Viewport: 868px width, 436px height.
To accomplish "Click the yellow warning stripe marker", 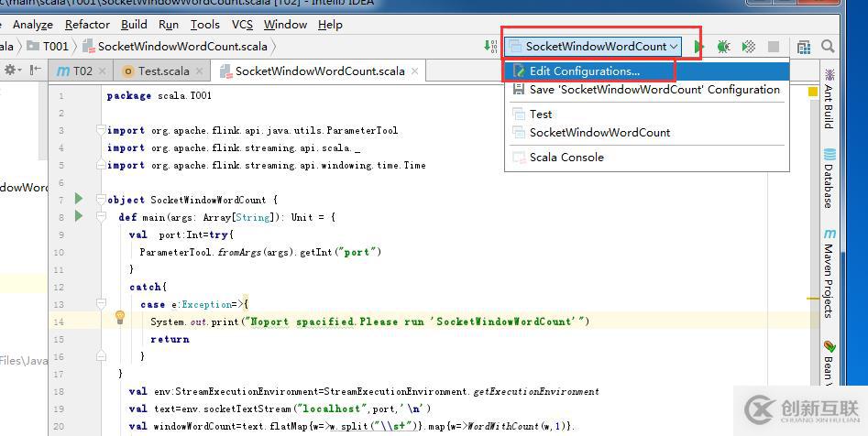I will coord(813,299).
